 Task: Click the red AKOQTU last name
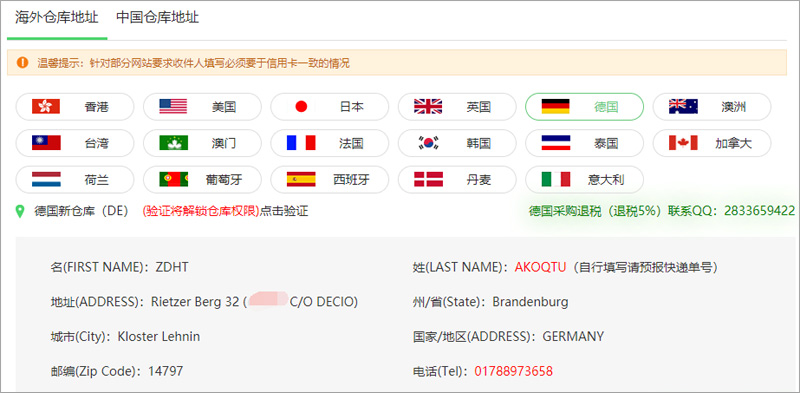pyautogui.click(x=540, y=267)
